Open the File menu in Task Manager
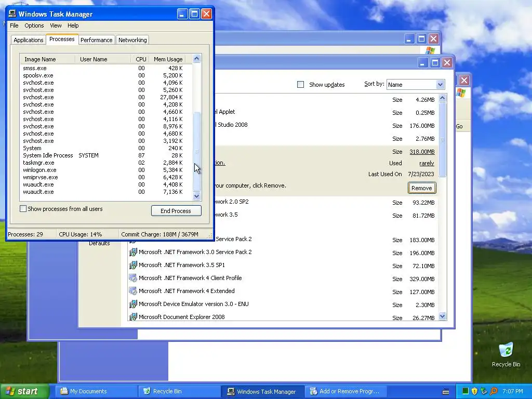532x399 pixels. click(14, 25)
